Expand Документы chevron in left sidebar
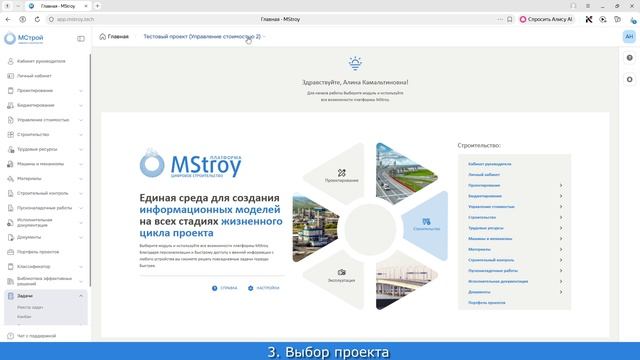Viewport: 640px width, 360px height. 81,238
